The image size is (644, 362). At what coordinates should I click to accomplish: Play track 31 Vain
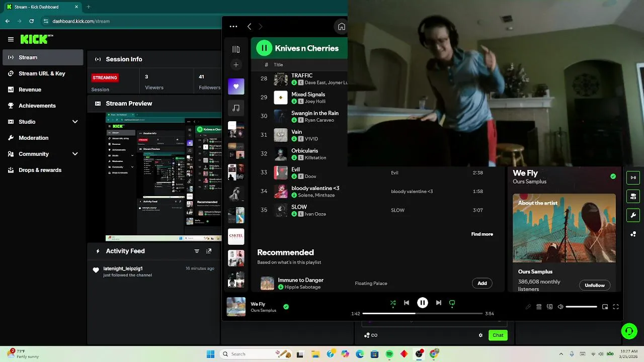tap(264, 135)
